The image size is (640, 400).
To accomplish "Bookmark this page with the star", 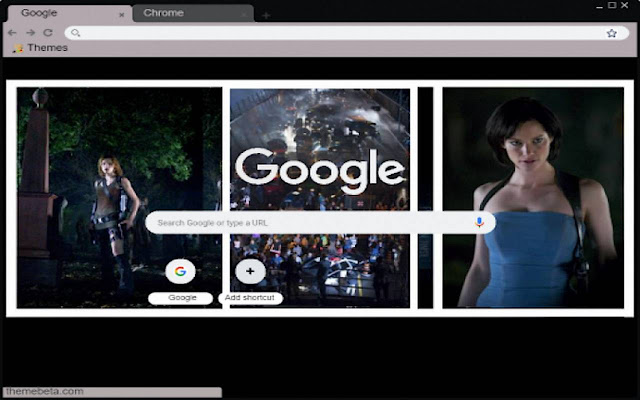I will pyautogui.click(x=611, y=33).
